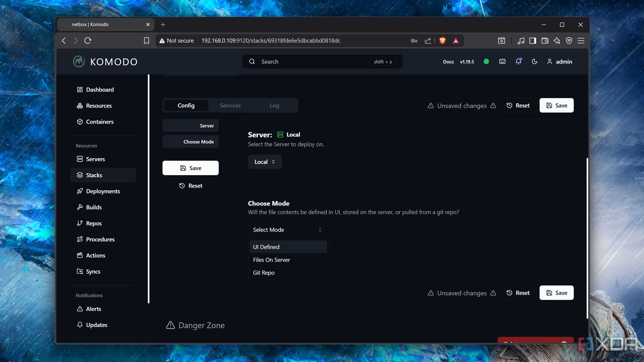Open Deployments in sidebar
Viewport: 644px width, 362px height.
click(103, 191)
